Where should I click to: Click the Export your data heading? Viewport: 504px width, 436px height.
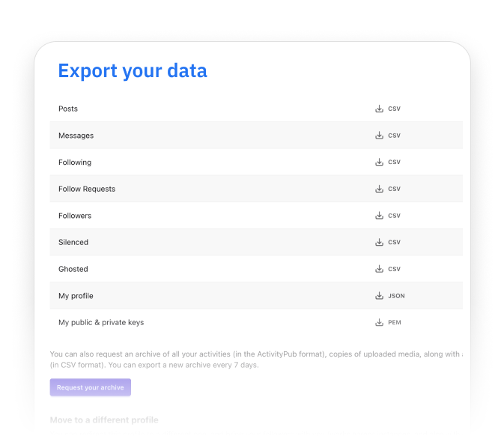coord(133,71)
